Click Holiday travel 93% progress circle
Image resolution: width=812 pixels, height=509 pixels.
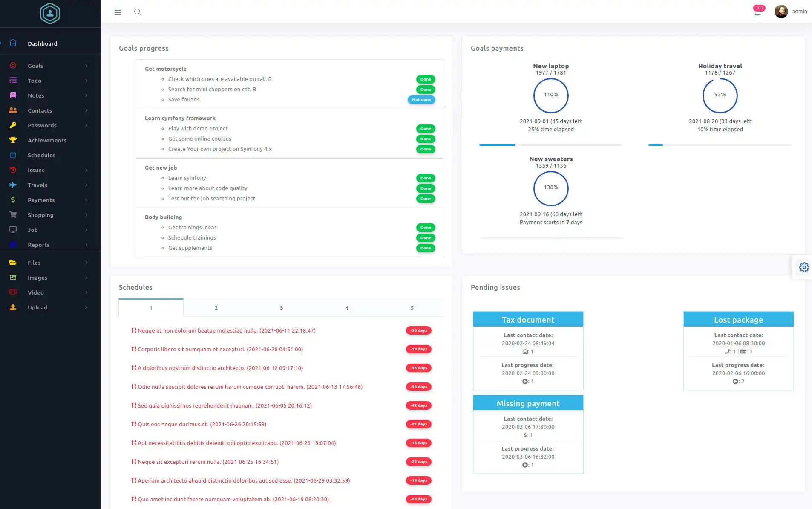point(720,95)
